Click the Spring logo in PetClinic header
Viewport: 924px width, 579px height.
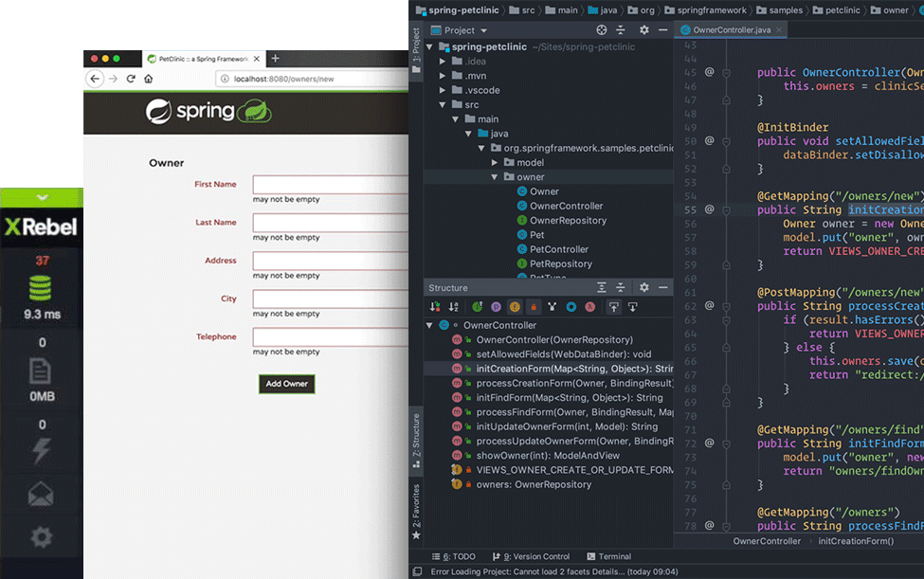(x=208, y=111)
